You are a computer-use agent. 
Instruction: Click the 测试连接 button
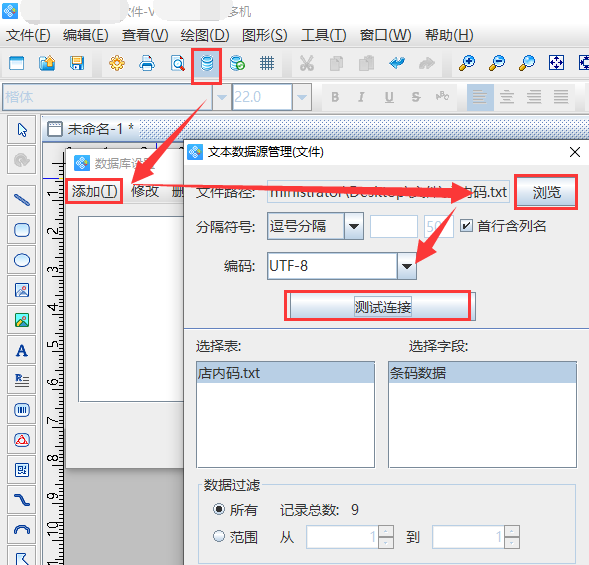tap(382, 307)
